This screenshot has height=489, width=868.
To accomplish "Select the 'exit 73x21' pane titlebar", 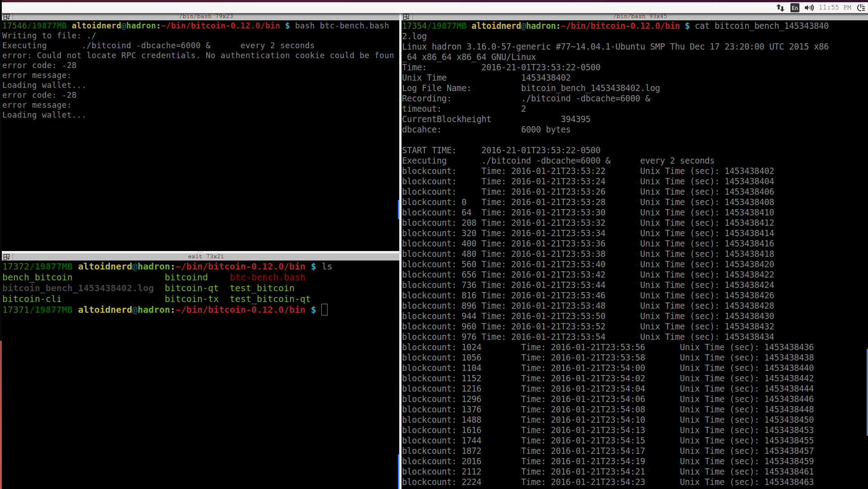I will click(x=206, y=256).
